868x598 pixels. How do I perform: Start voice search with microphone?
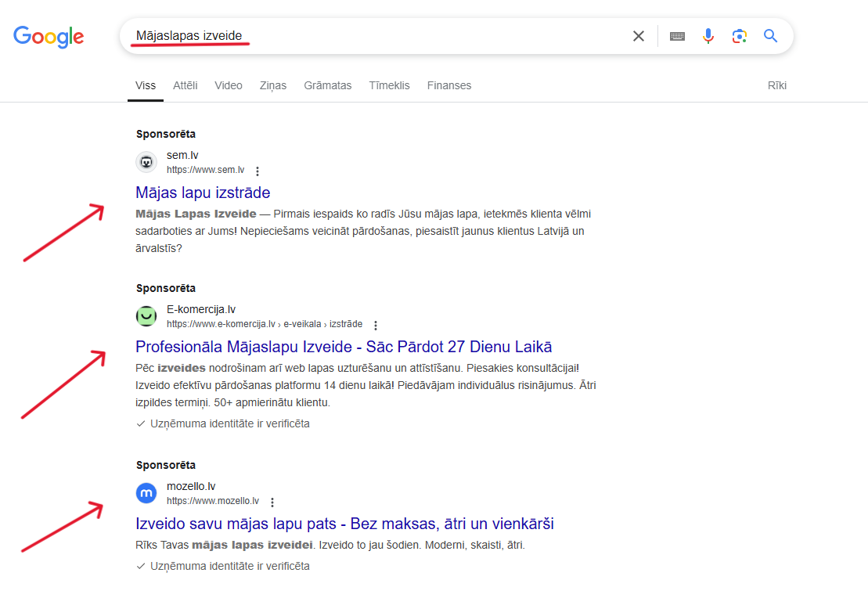pos(708,36)
